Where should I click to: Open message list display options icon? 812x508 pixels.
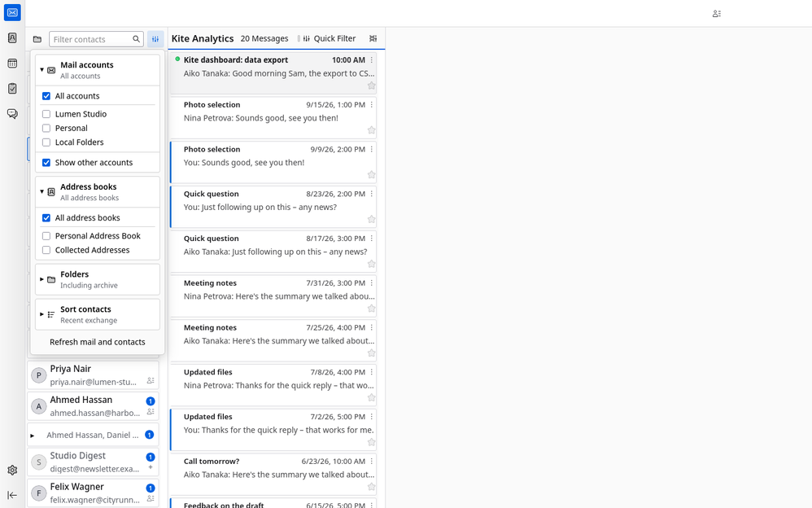point(373,38)
